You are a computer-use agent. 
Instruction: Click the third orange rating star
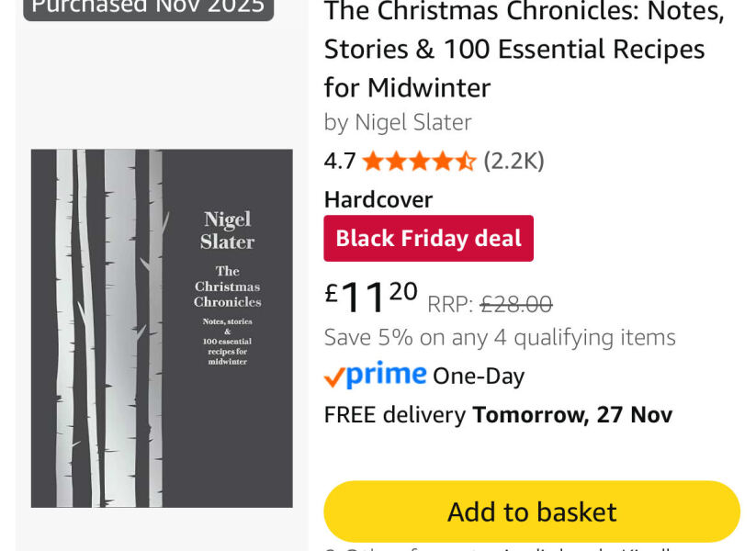point(418,161)
